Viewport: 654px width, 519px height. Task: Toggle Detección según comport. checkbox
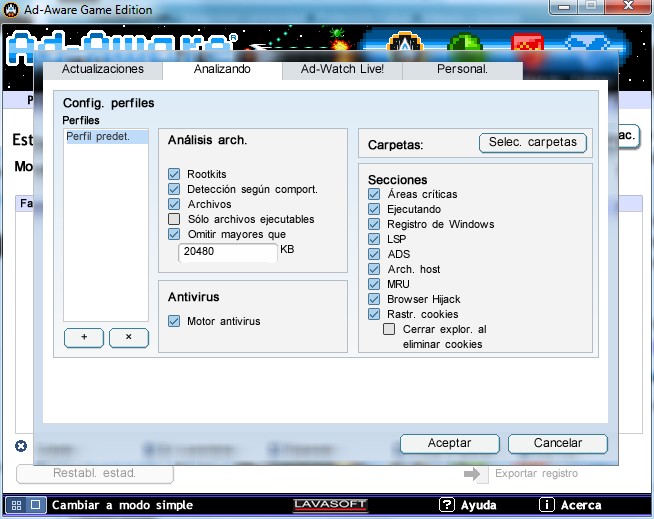point(174,189)
